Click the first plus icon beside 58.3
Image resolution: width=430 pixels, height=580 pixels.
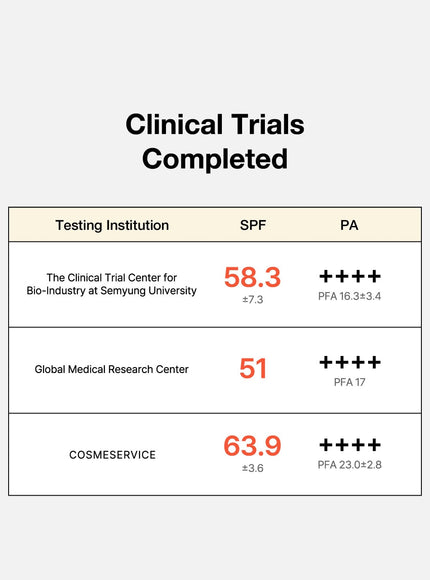(326, 276)
